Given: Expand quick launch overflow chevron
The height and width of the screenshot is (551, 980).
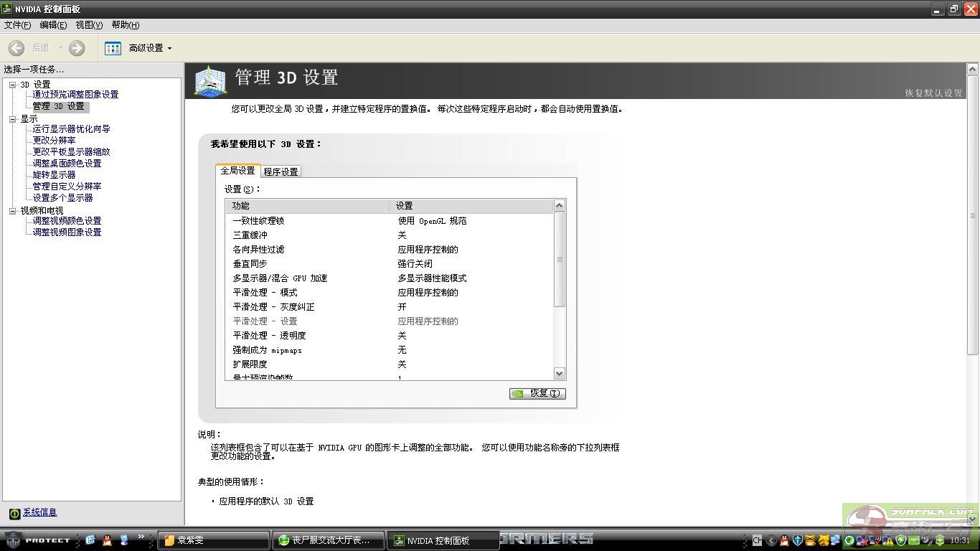Looking at the screenshot, I should click(x=141, y=537).
